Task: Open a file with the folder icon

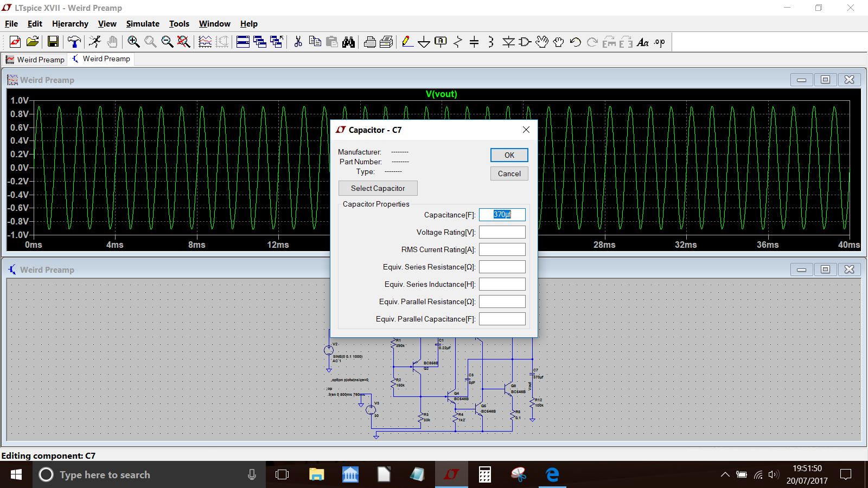Action: [x=33, y=42]
